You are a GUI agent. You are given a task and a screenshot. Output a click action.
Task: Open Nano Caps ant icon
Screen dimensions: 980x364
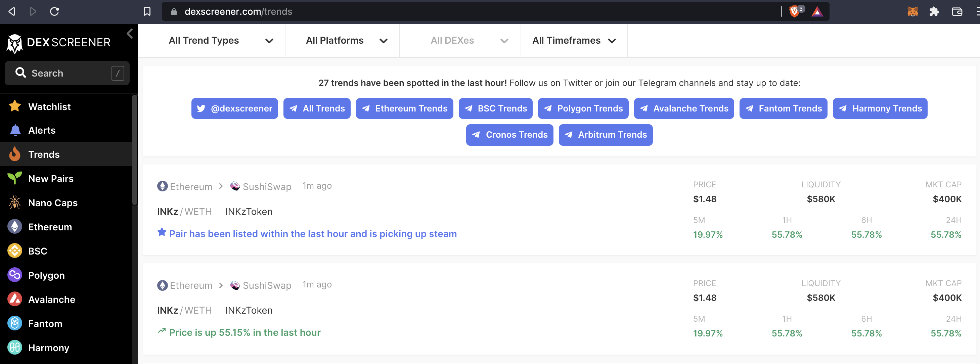[x=14, y=202]
